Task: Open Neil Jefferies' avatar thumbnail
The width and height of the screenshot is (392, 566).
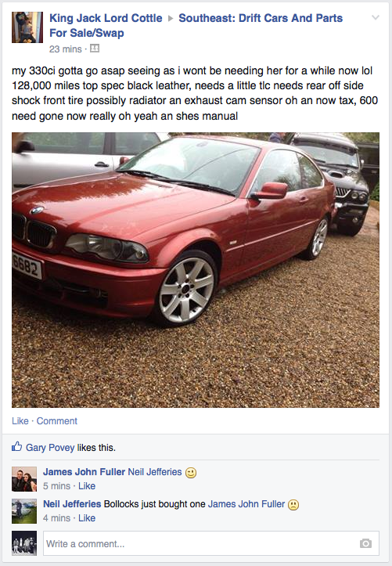Action: pos(24,511)
